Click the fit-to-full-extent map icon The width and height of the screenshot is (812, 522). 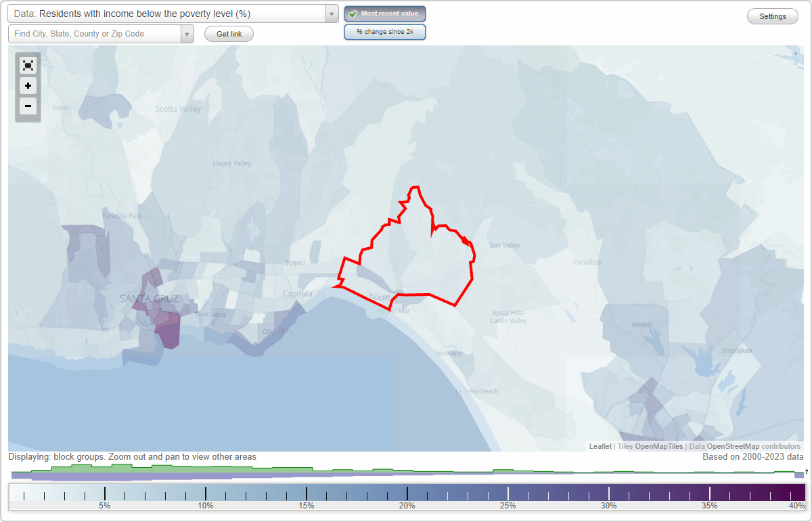[x=28, y=65]
